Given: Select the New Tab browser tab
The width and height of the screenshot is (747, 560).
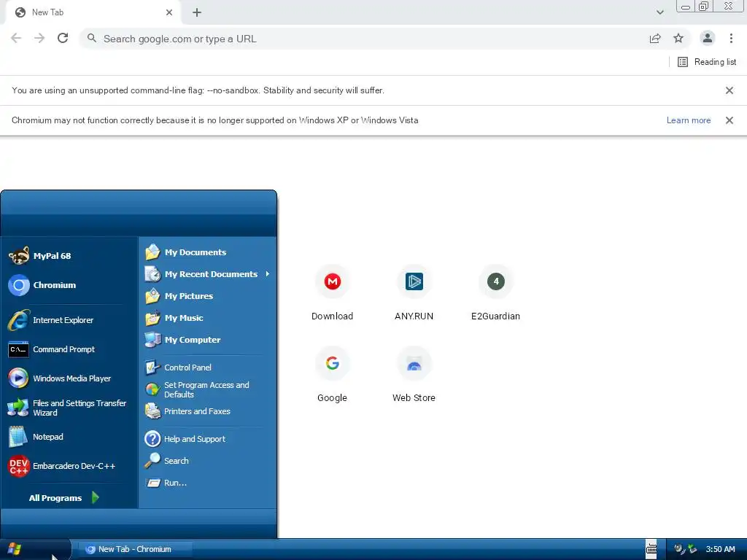Looking at the screenshot, I should [x=93, y=12].
